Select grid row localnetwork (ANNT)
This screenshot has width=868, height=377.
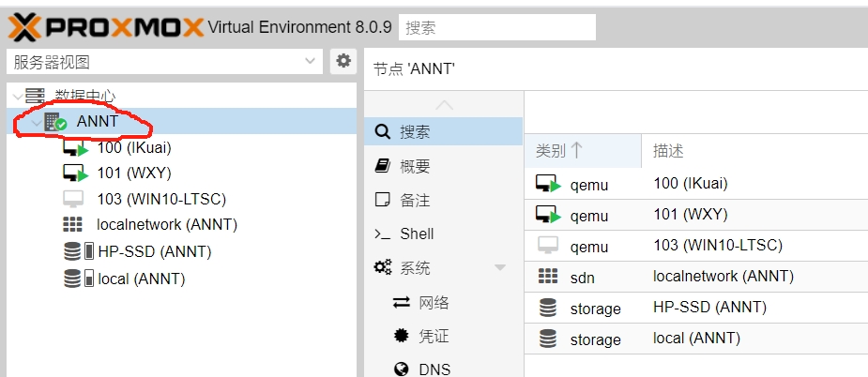tap(696, 277)
